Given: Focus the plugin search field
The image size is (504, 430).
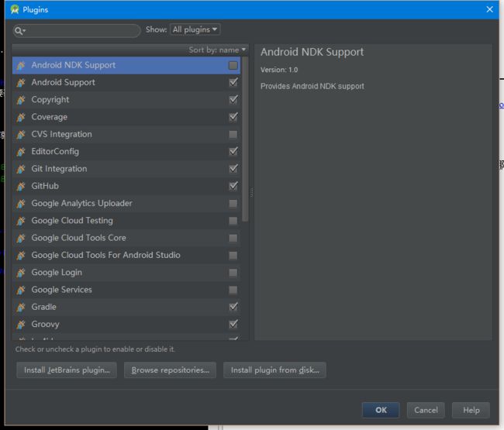Looking at the screenshot, I should [x=77, y=31].
